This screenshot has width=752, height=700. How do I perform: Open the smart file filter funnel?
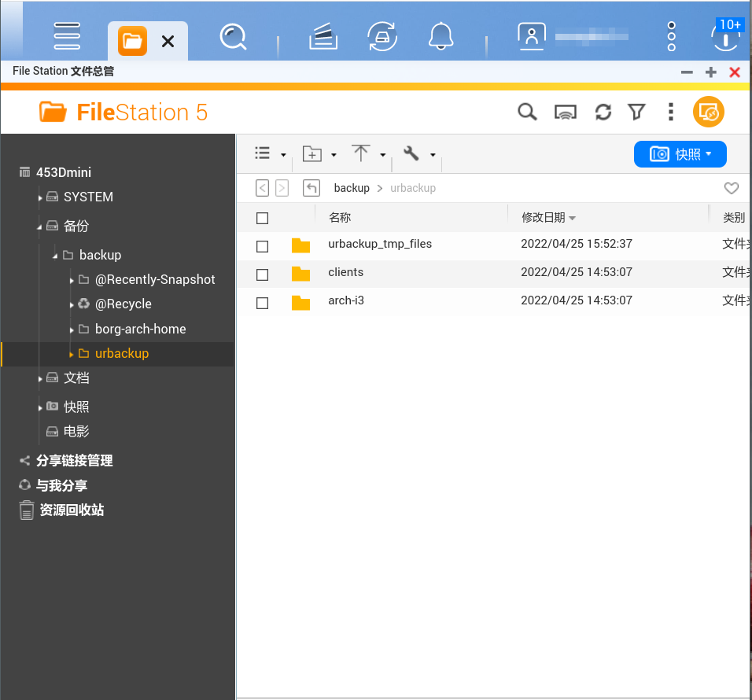[x=637, y=112]
